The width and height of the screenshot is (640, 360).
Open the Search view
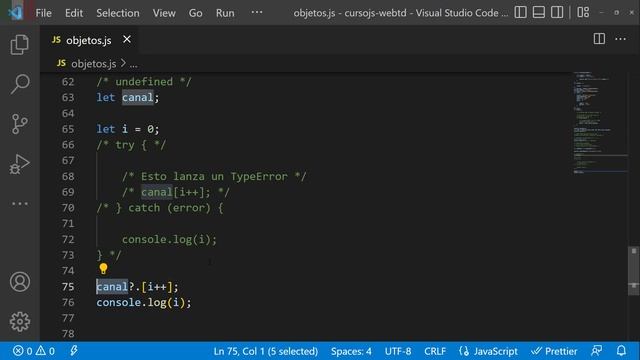(20, 84)
